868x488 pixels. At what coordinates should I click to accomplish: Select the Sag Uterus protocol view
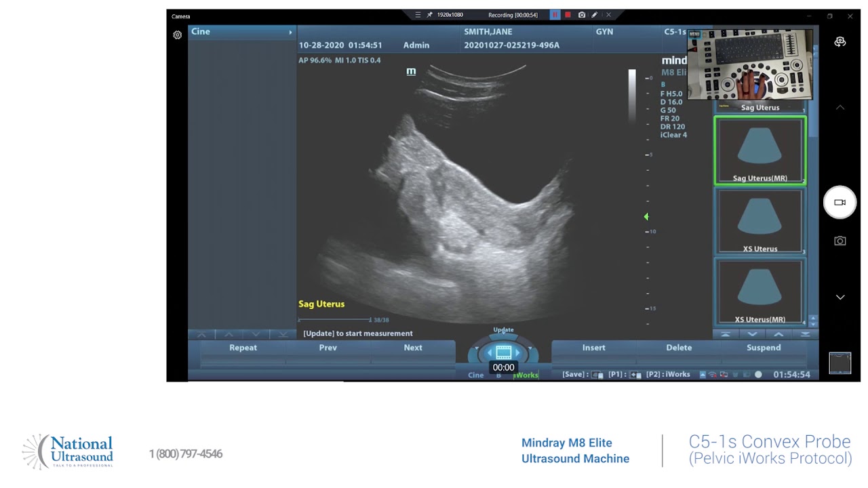pos(759,107)
